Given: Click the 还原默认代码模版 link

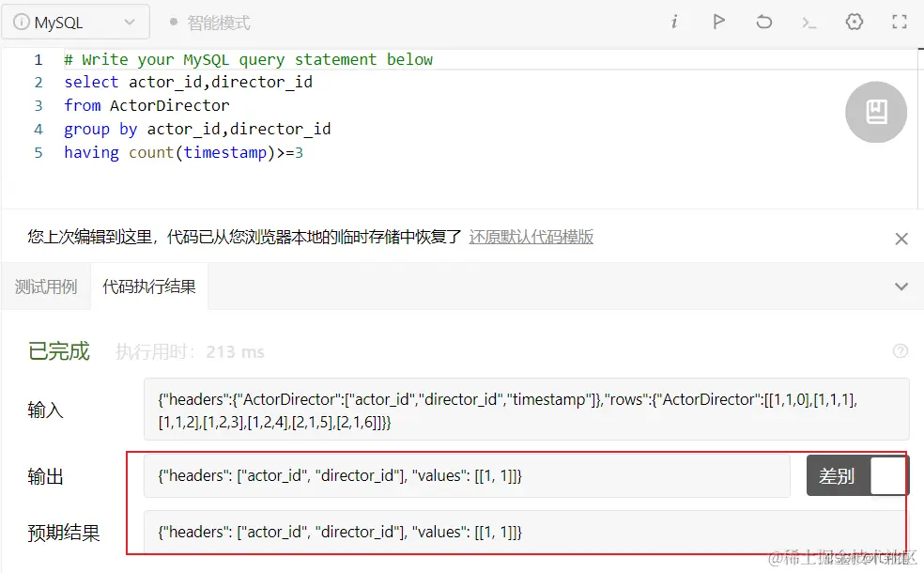Looking at the screenshot, I should click(531, 237).
